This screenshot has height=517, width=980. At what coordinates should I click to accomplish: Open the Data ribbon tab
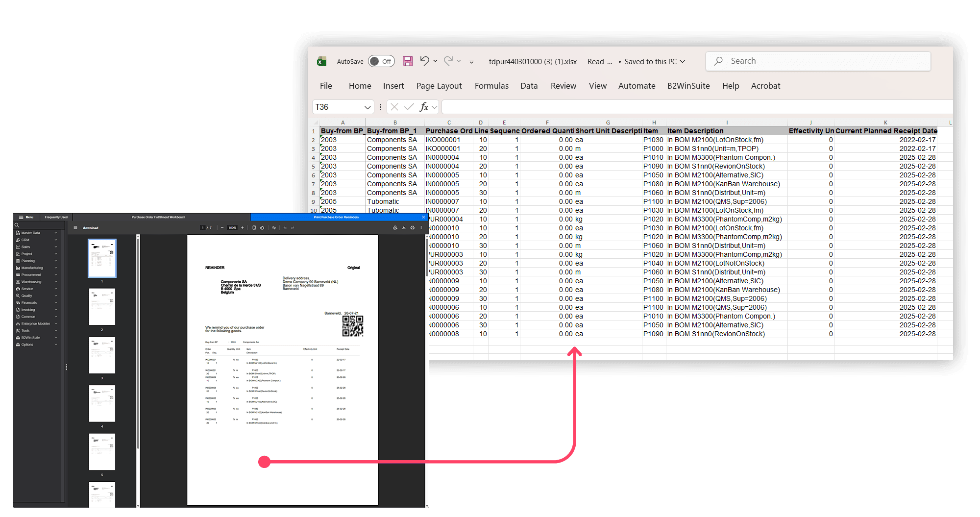tap(529, 86)
